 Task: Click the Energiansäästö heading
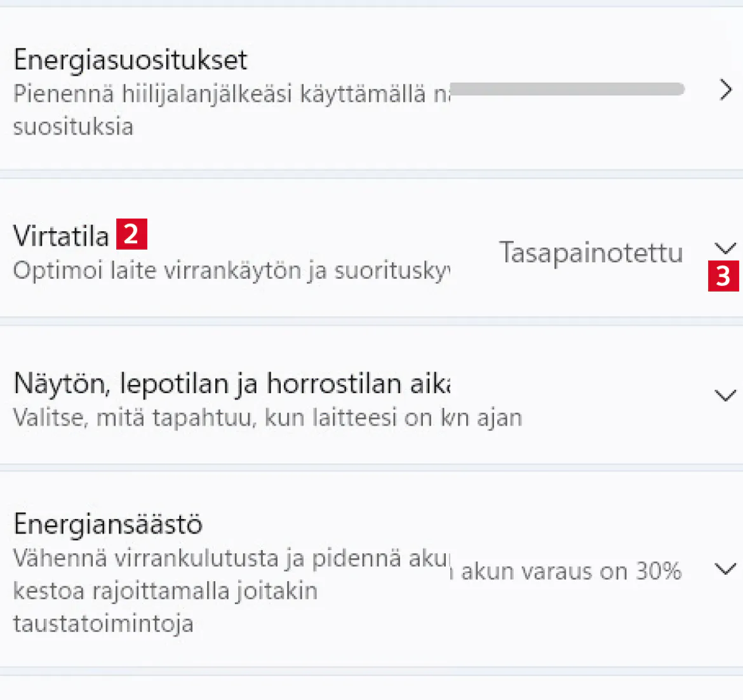tap(108, 524)
